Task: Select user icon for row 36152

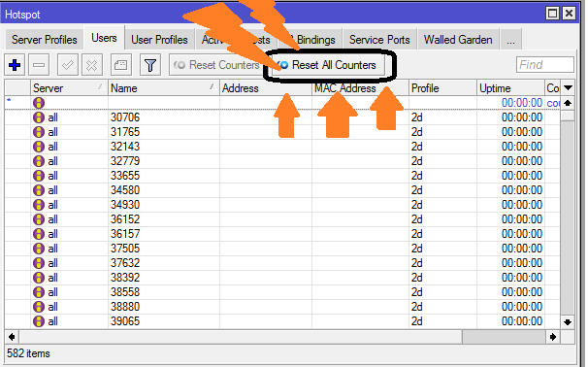Action: (x=39, y=219)
